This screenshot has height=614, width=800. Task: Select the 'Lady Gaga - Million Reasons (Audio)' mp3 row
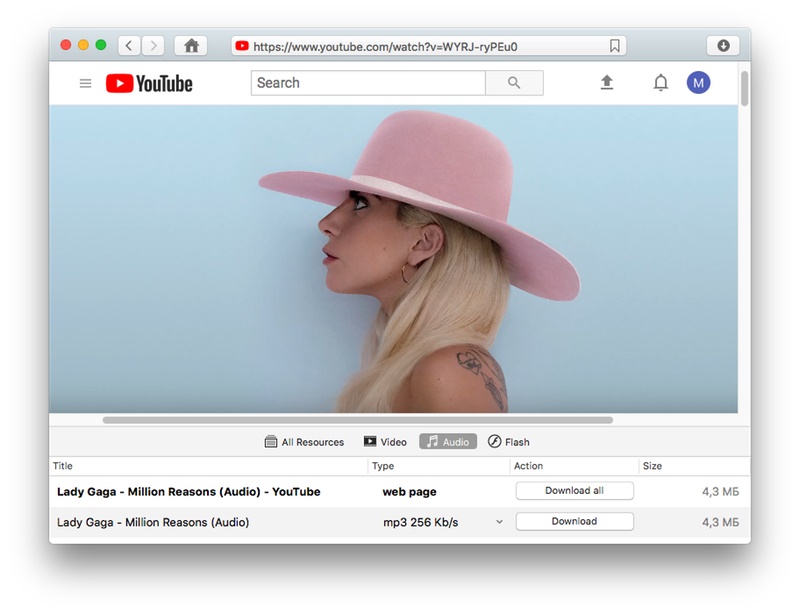[x=399, y=522]
